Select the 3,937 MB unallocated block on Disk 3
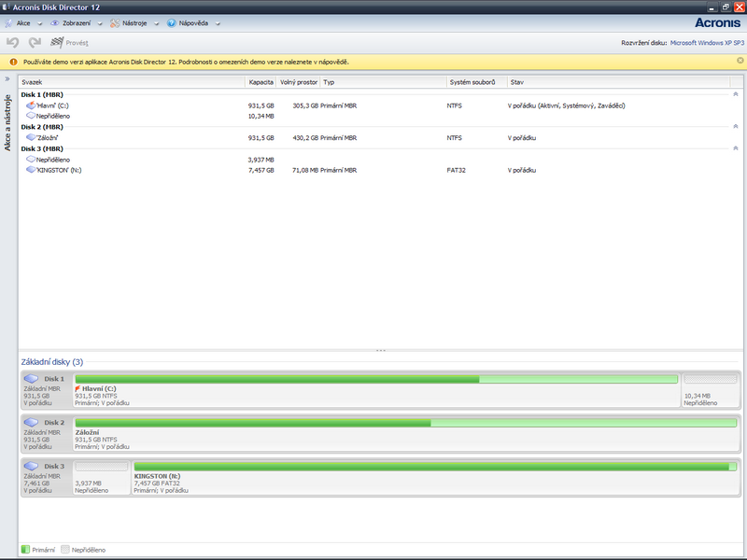The image size is (747, 560). (x=102, y=478)
